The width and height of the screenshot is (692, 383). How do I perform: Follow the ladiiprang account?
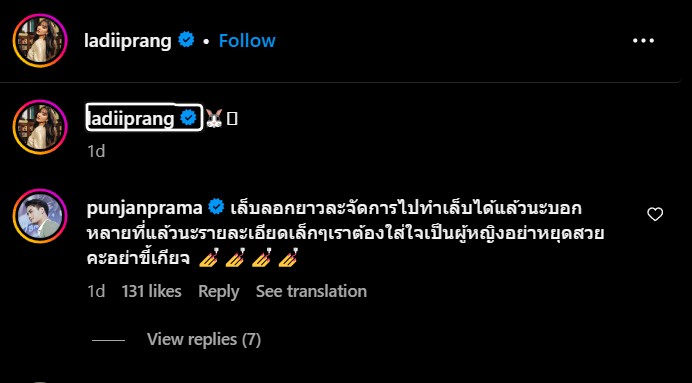pos(247,41)
